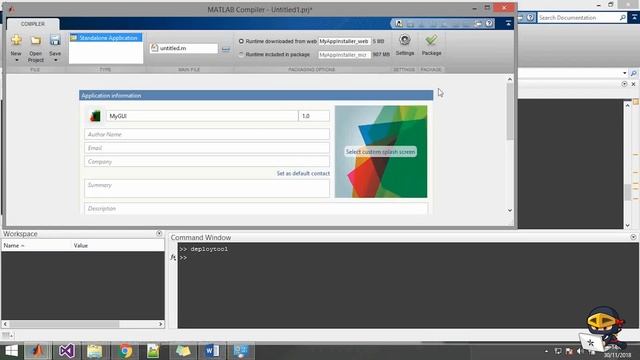The height and width of the screenshot is (360, 640).
Task: Open Windows Start button
Action: (11, 351)
